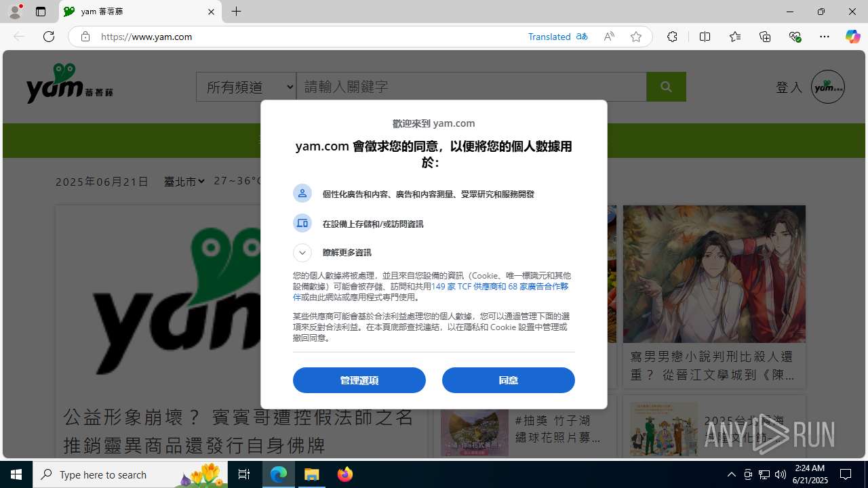Open the volume control icon
This screenshot has width=868, height=488.
tap(780, 474)
